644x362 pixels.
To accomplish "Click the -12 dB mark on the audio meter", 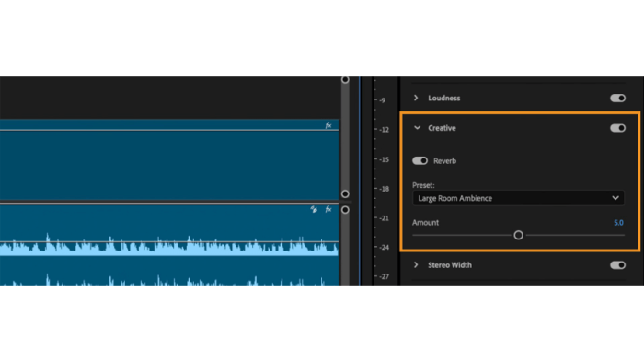I will click(384, 130).
